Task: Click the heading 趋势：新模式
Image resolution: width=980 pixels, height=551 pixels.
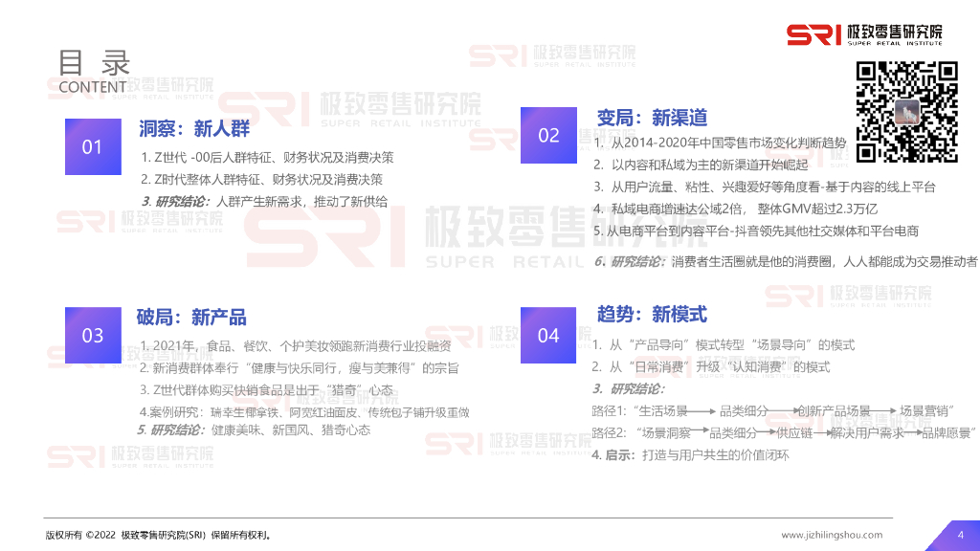Action: [652, 314]
